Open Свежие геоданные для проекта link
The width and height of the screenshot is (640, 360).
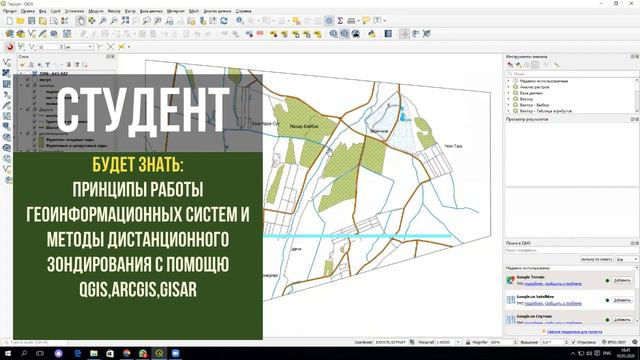pos(574,331)
